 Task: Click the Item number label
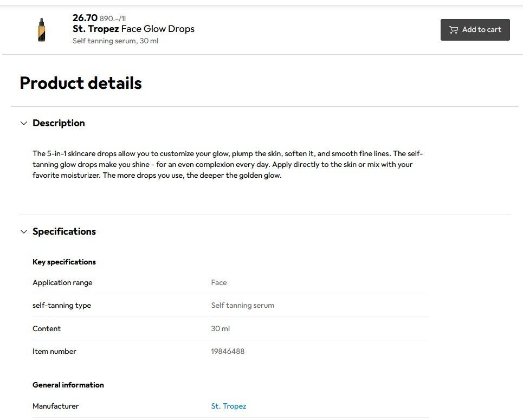(54, 351)
